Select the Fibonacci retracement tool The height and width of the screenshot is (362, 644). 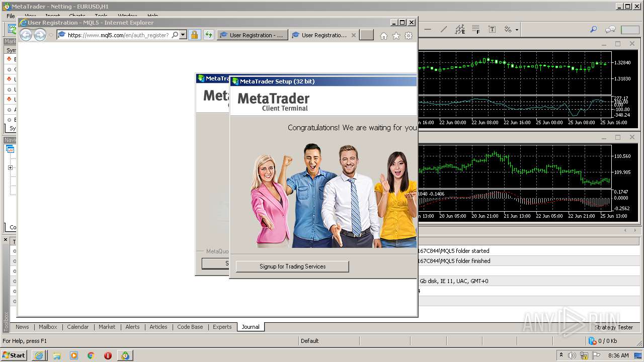point(476,30)
